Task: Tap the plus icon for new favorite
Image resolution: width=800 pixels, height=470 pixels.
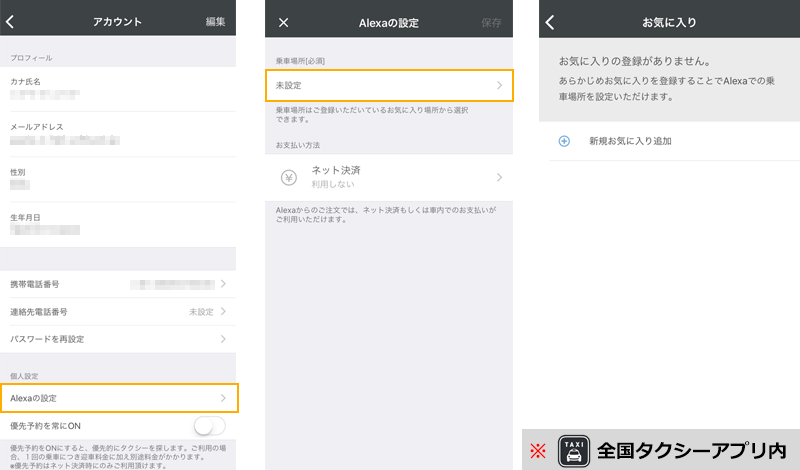Action: point(564,141)
